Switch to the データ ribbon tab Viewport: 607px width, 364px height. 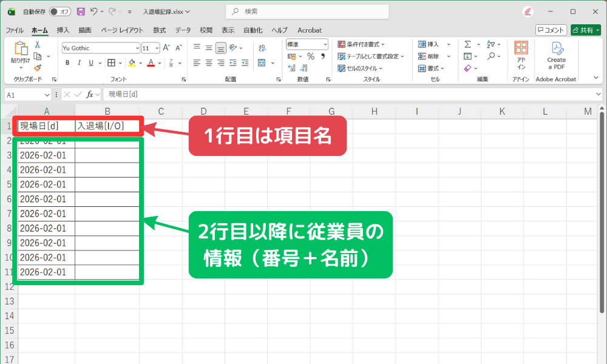(x=181, y=30)
